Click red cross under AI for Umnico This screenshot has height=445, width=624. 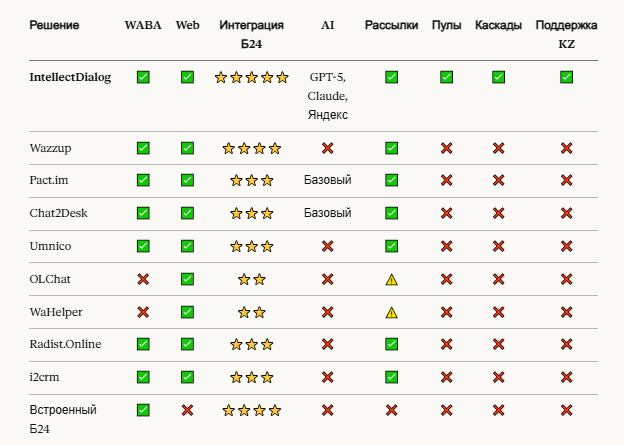pyautogui.click(x=327, y=246)
